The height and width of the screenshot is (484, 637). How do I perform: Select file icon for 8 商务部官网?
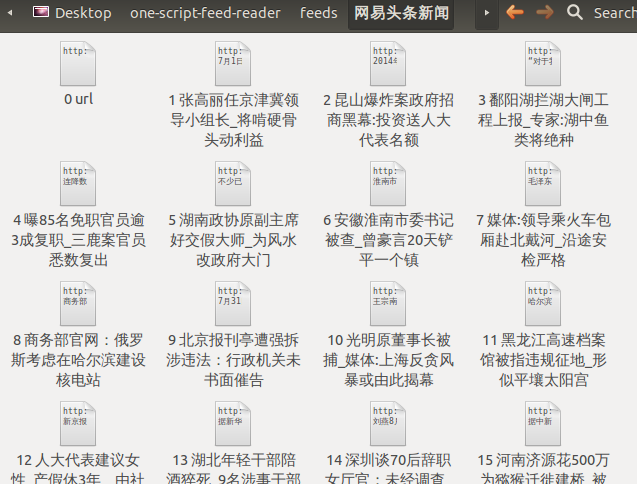(78, 304)
